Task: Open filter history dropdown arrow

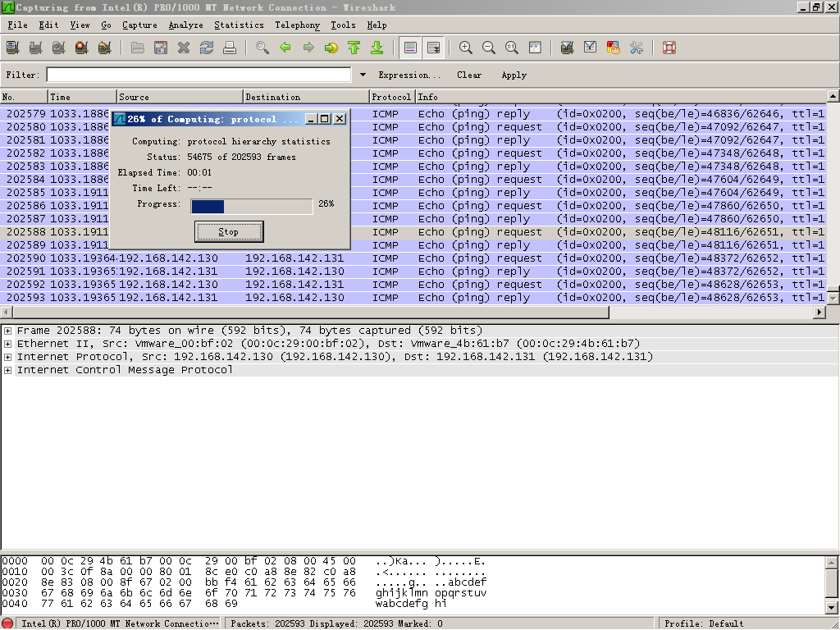Action: point(363,75)
